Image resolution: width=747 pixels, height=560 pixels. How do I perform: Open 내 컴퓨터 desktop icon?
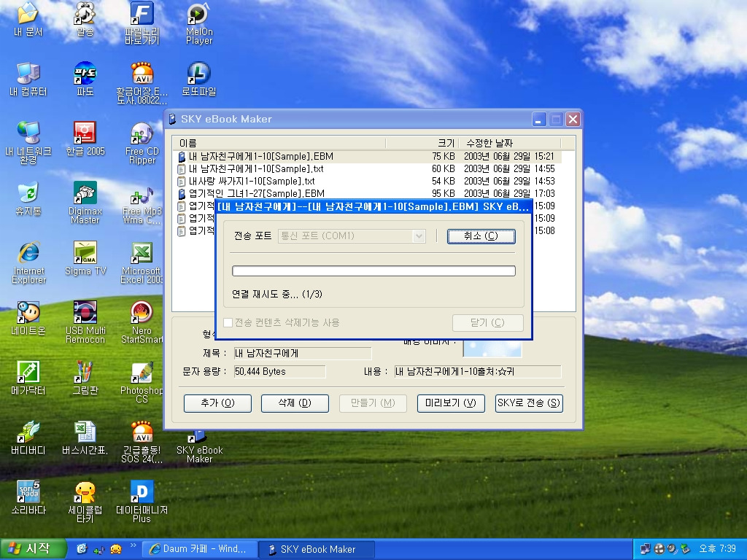click(x=28, y=79)
